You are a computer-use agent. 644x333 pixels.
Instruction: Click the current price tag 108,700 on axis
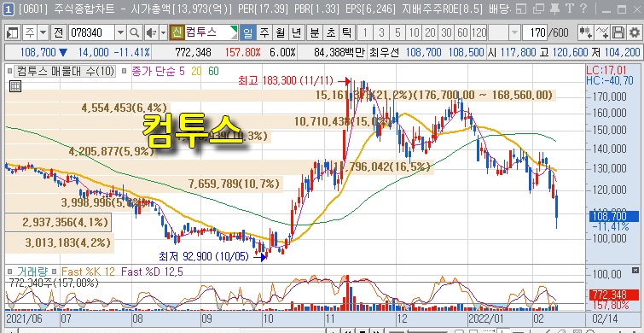point(613,216)
